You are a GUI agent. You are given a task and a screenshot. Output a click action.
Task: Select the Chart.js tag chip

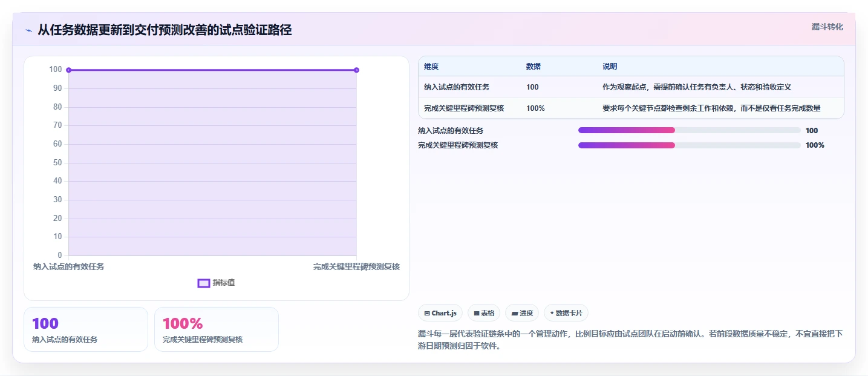(440, 313)
